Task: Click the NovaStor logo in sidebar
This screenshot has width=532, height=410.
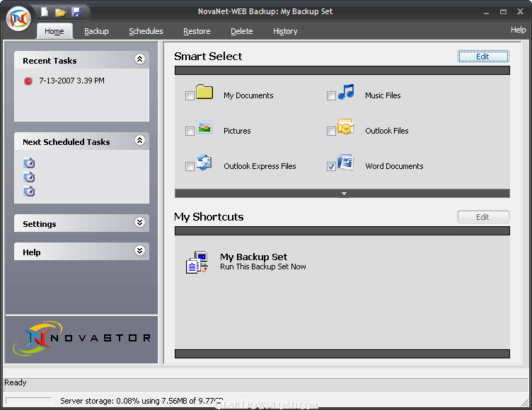Action: point(82,338)
